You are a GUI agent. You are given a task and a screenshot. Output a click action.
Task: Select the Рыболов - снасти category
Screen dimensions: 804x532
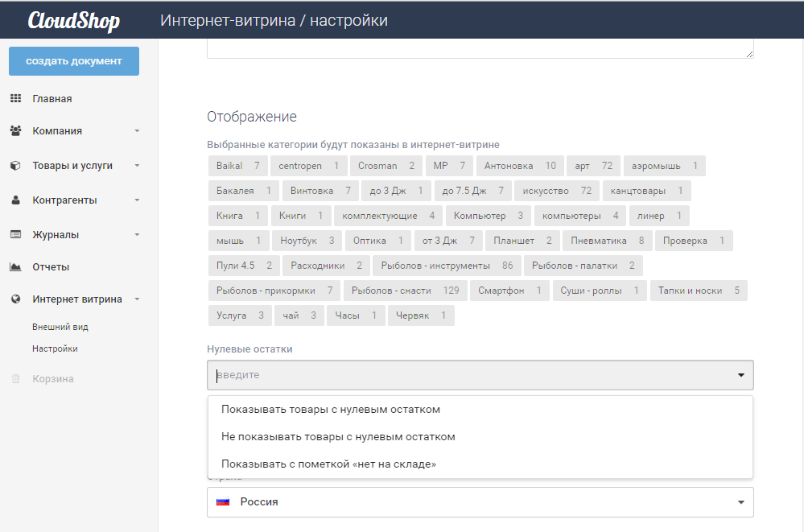(405, 291)
